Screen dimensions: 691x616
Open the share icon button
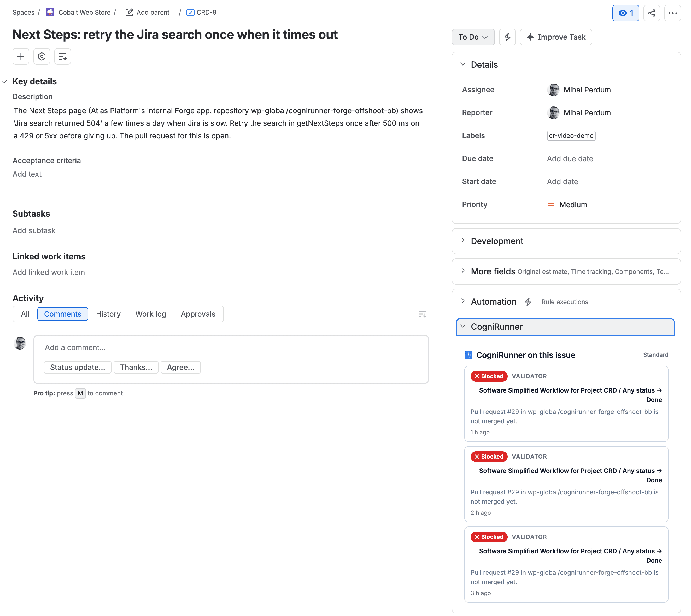pyautogui.click(x=651, y=13)
